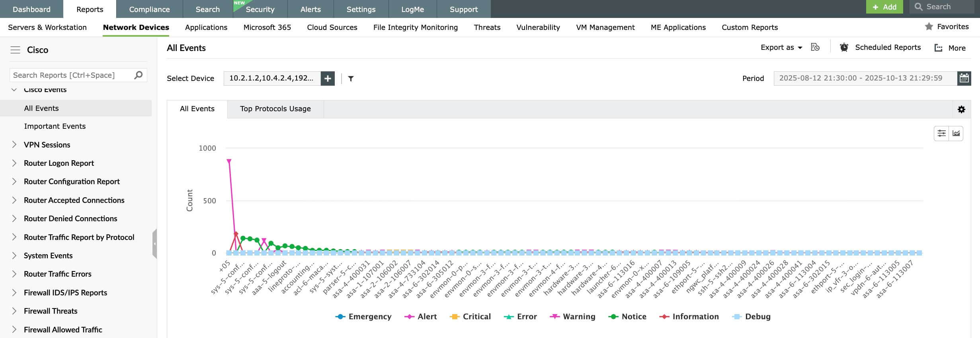
Task: Click the gear icon on the tab bar
Action: (961, 109)
